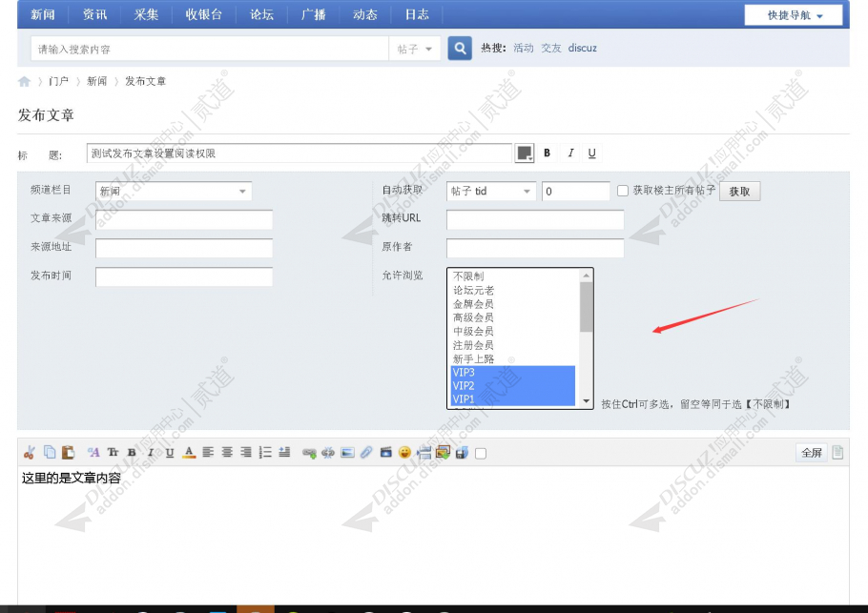This screenshot has height=613, width=868.
Task: Open the 快捷导航 dropdown
Action: tap(794, 15)
